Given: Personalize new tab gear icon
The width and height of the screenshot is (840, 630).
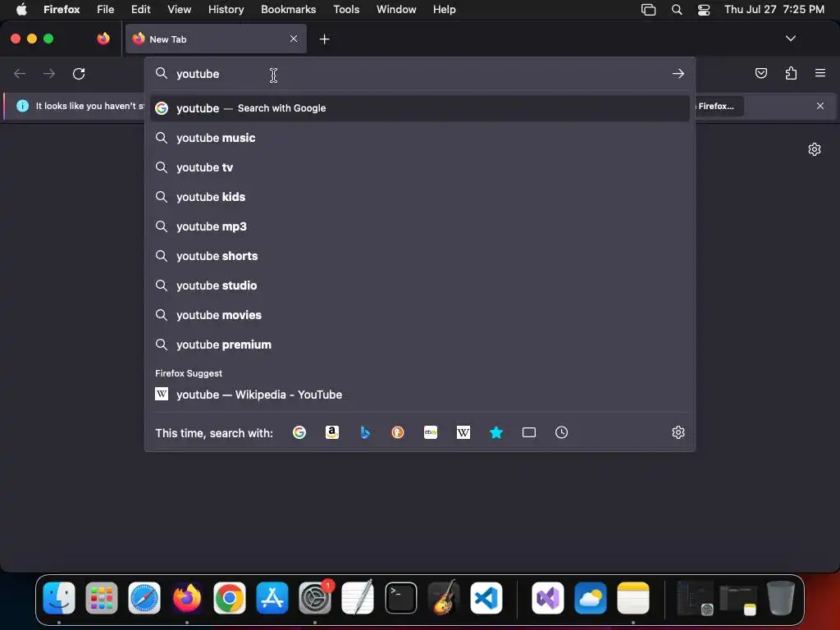Looking at the screenshot, I should 815,149.
